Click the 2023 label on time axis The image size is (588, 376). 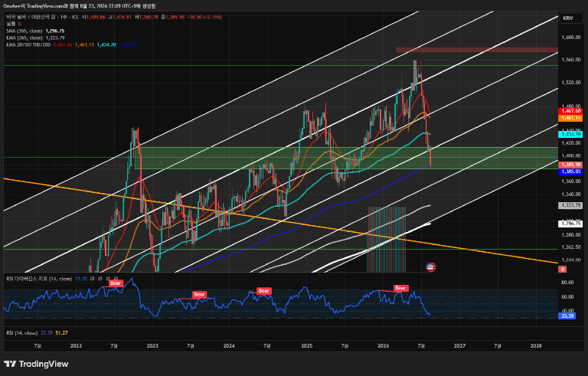[152, 346]
